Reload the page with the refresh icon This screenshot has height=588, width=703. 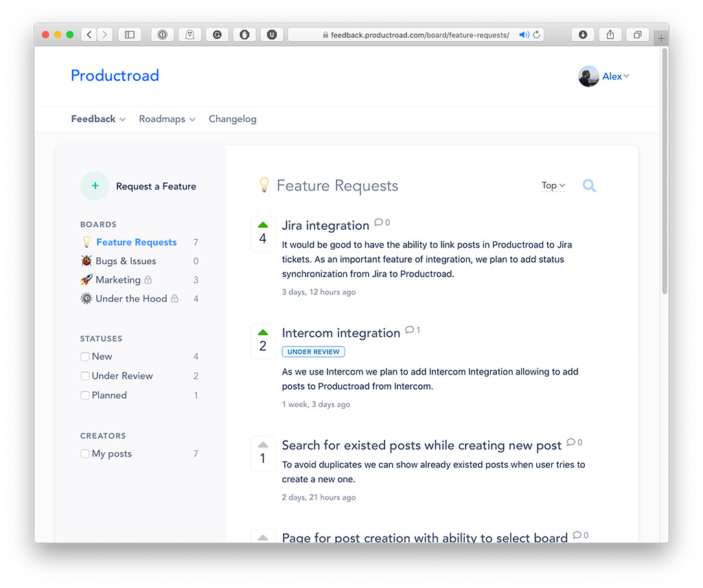point(537,34)
